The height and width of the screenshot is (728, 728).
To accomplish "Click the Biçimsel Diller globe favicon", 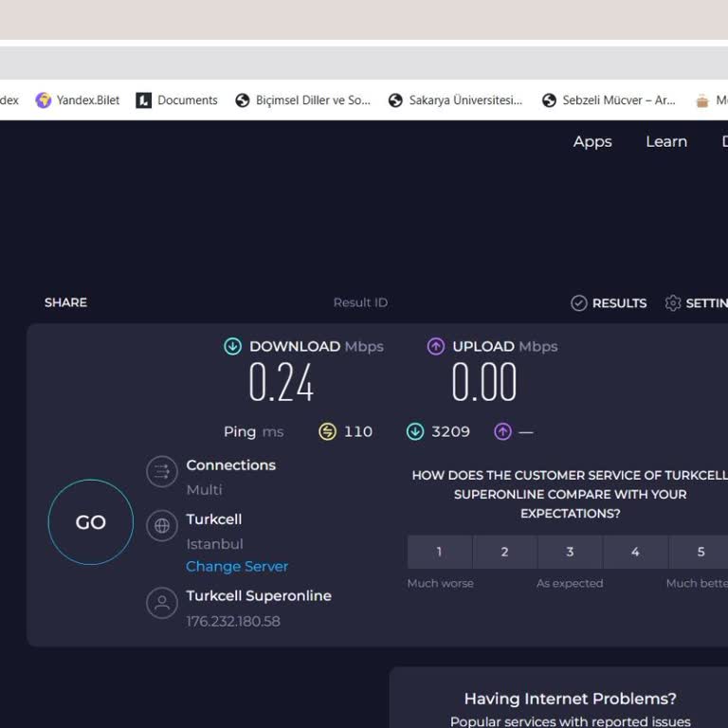I will tap(243, 100).
